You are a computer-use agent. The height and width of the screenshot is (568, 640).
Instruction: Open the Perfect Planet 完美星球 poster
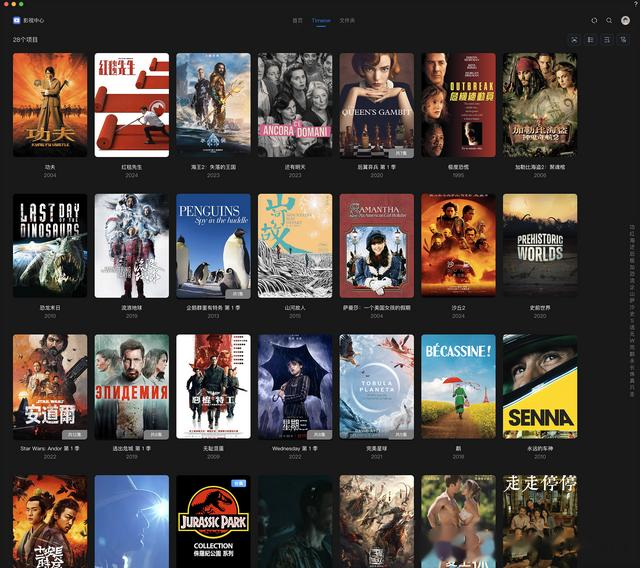tap(376, 386)
